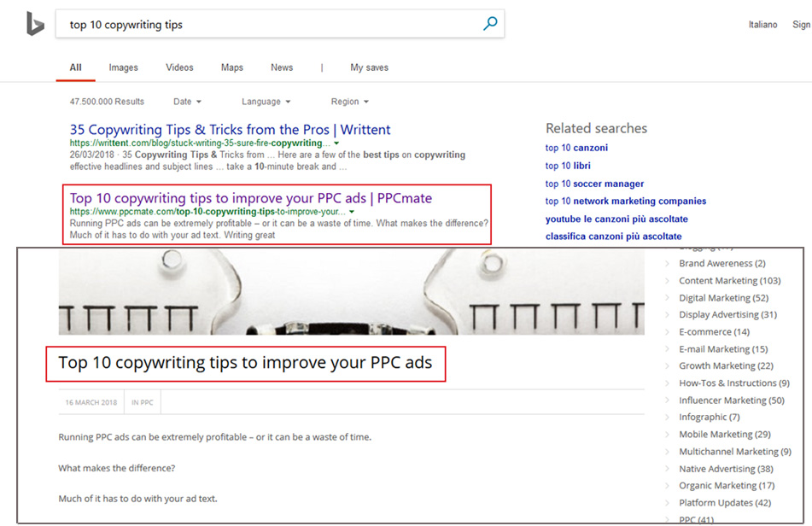Switch to the Images tab

tap(123, 67)
